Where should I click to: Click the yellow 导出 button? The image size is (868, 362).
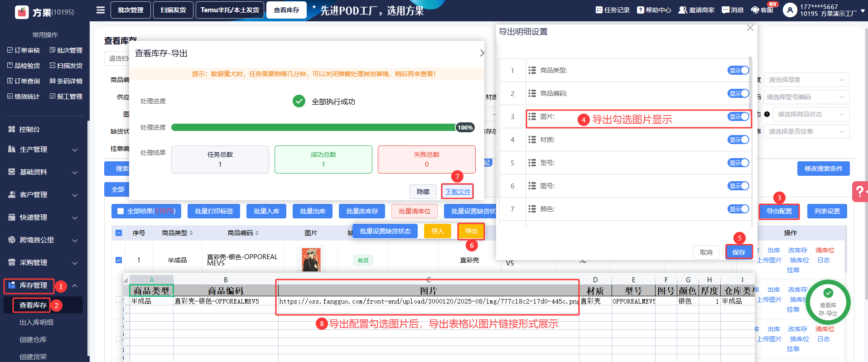[x=471, y=231]
